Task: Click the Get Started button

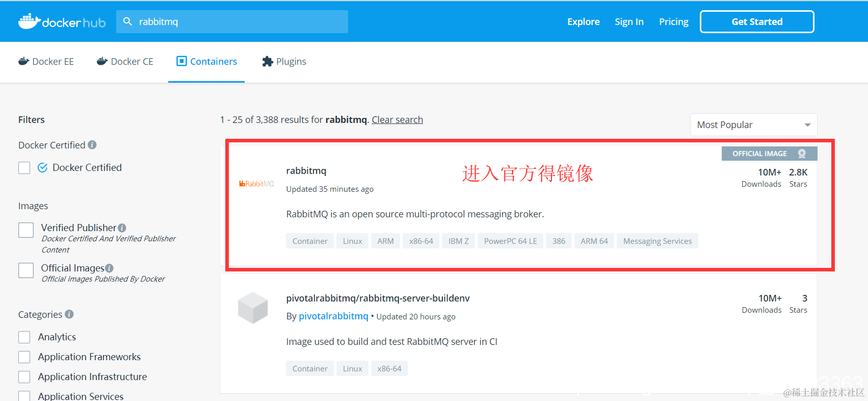Action: [x=757, y=21]
